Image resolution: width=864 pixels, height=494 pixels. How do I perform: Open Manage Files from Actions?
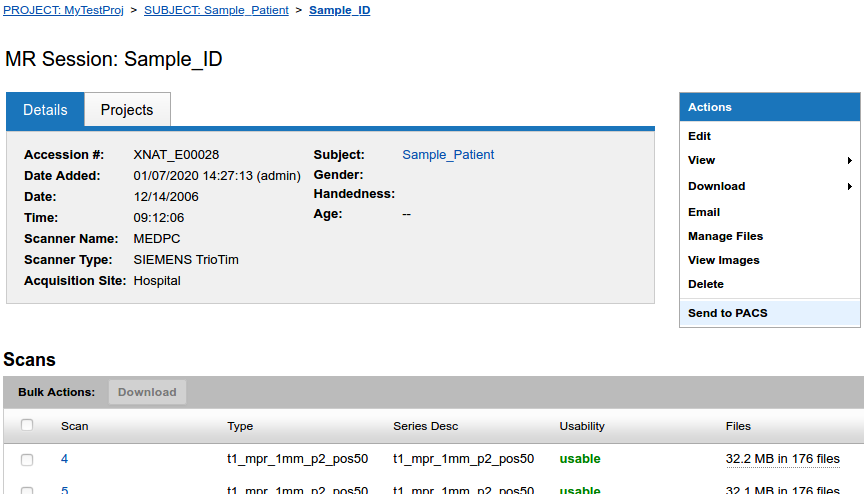[x=725, y=236]
